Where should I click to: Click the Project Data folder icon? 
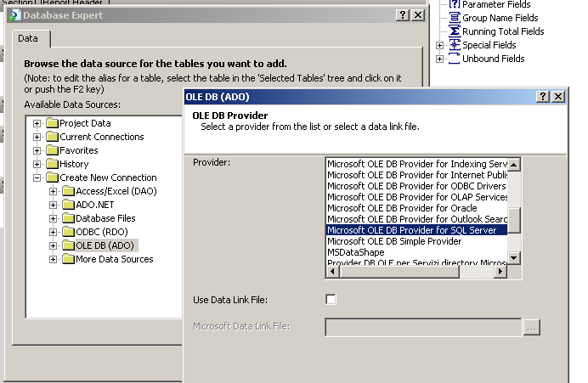pyautogui.click(x=52, y=123)
